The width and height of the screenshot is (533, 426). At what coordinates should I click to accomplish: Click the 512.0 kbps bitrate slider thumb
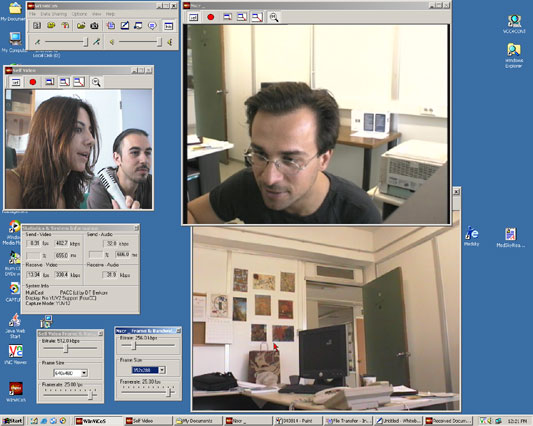[66, 348]
